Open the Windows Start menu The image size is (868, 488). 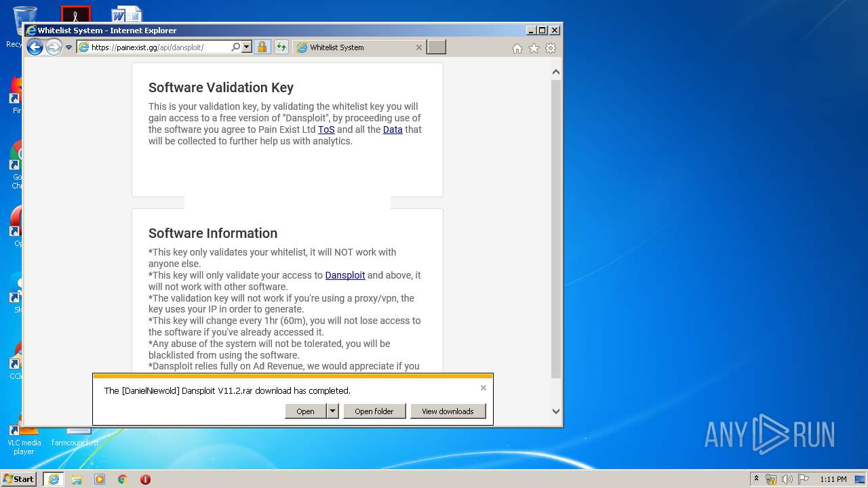click(x=18, y=479)
